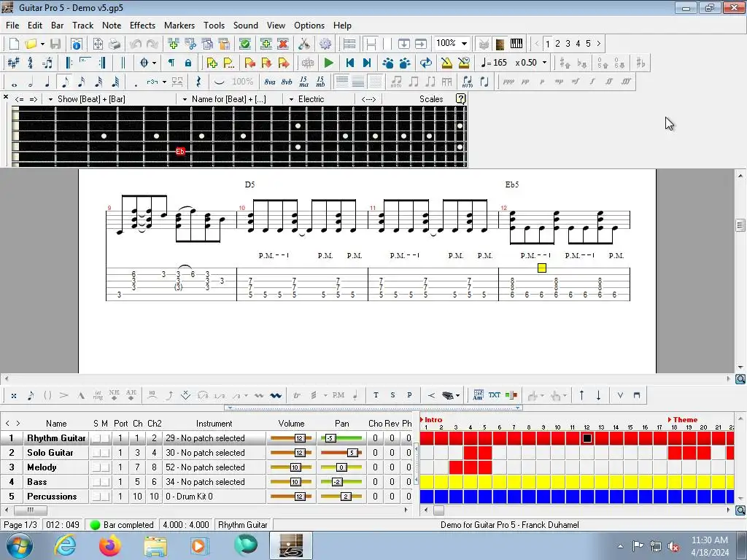747x560 pixels.
Task: Open the dropdown arrow beside the folder icon
Action: pyautogui.click(x=42, y=44)
